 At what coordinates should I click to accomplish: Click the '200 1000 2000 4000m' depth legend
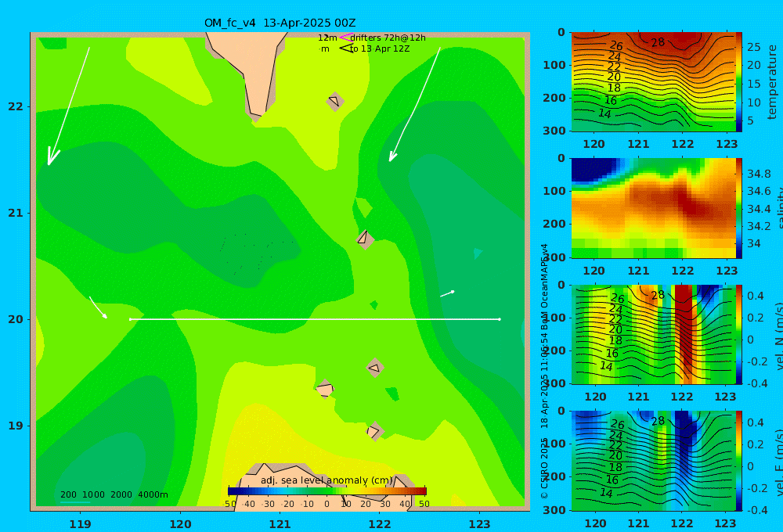(114, 494)
